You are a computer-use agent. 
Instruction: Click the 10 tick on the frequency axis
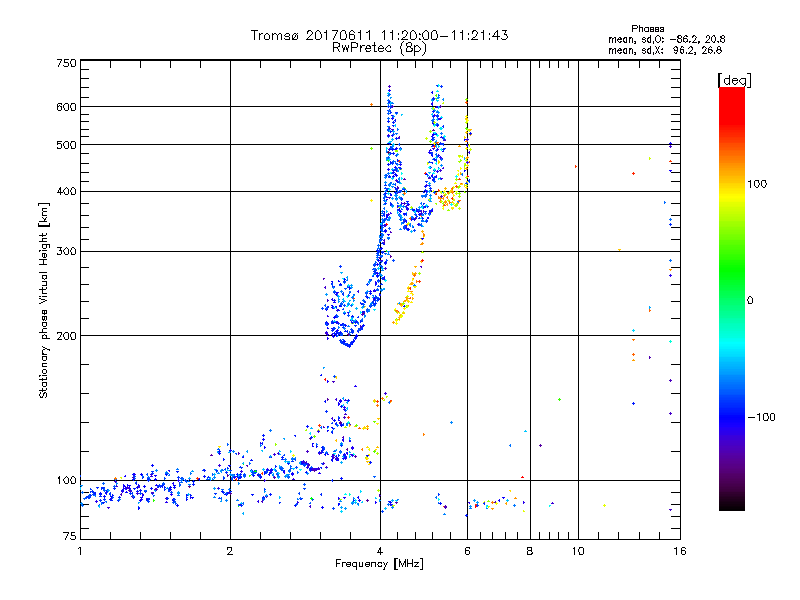(577, 551)
